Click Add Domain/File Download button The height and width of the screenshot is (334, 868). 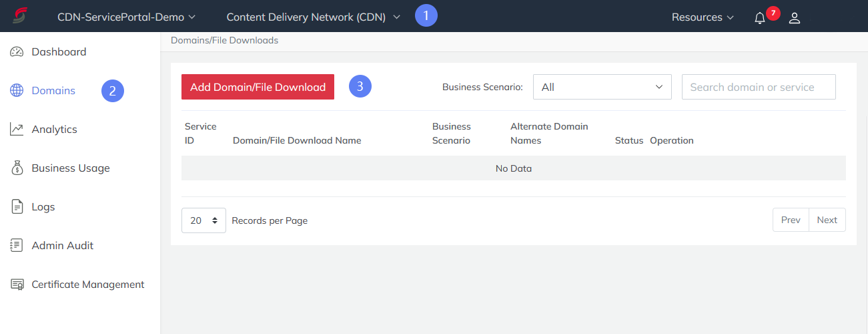coord(258,87)
